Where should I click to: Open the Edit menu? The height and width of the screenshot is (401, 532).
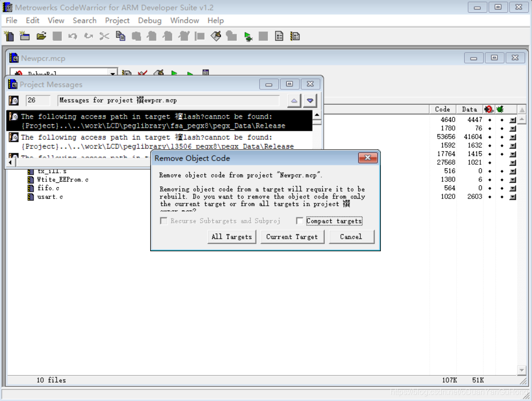coord(33,20)
